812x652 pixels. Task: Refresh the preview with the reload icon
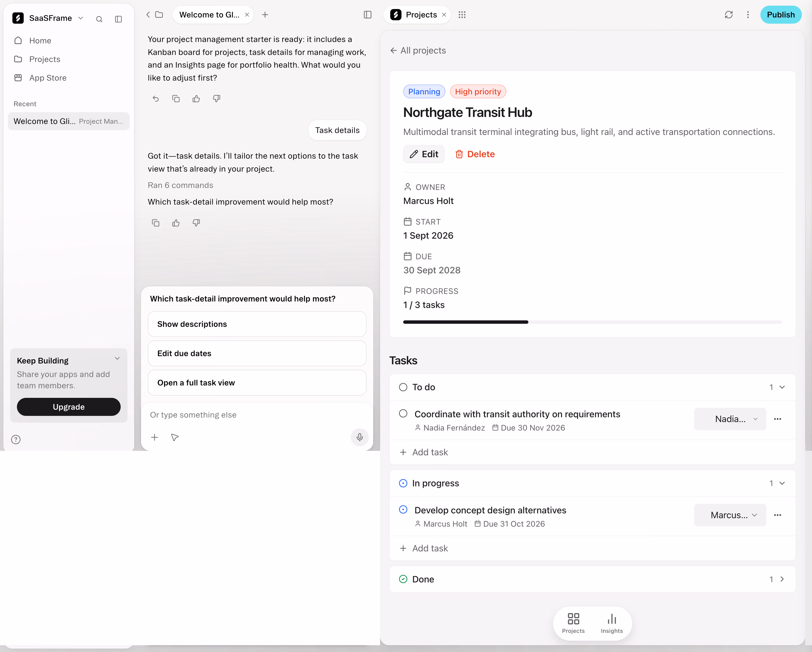coord(729,15)
